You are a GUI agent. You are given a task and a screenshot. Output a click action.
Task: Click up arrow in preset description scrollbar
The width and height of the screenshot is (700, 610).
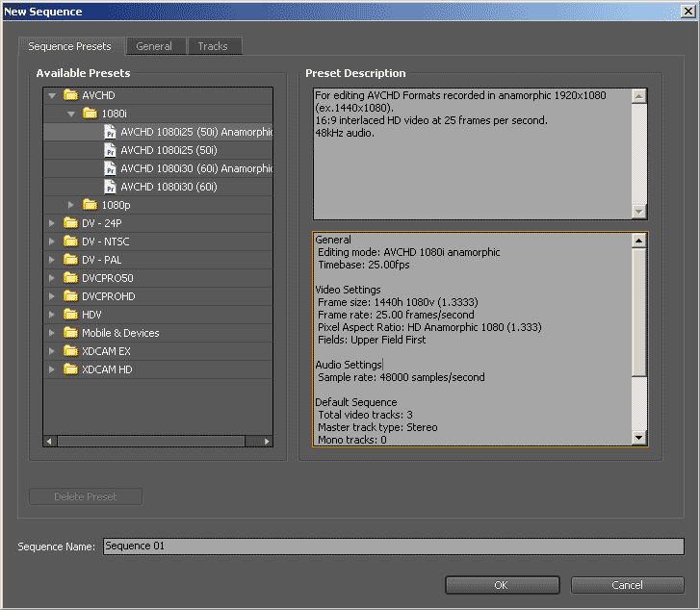(639, 96)
